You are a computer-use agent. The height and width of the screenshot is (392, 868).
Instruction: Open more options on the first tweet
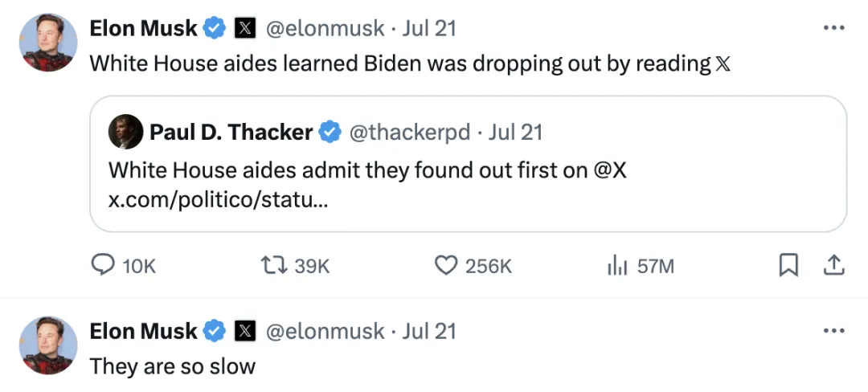click(834, 28)
